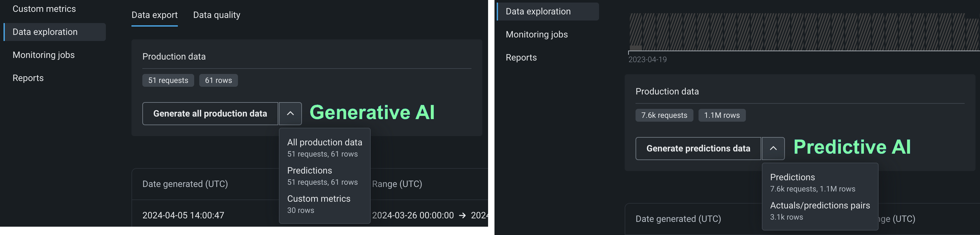Select Data exploration in right panel sidebar
Image resolution: width=980 pixels, height=235 pixels.
pyautogui.click(x=538, y=12)
